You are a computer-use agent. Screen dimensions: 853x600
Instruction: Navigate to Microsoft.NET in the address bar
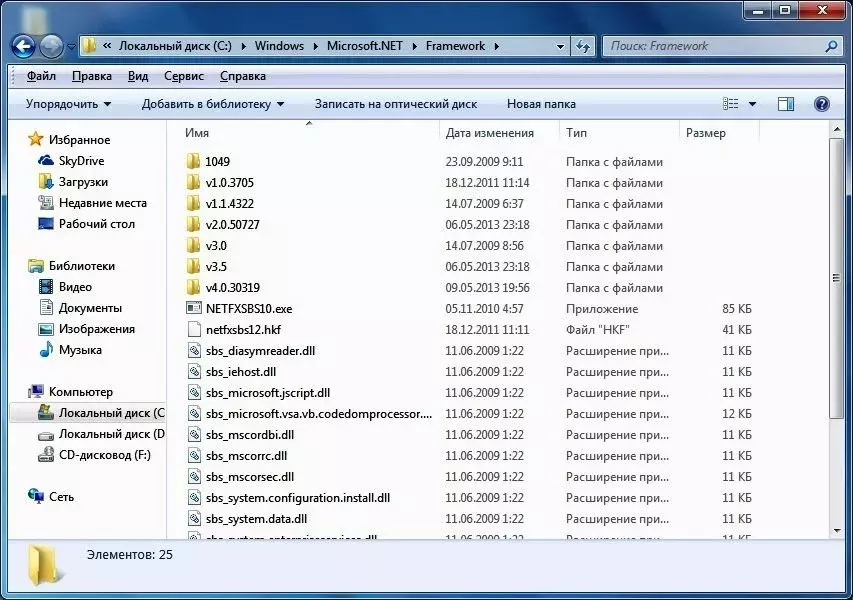pyautogui.click(x=364, y=46)
